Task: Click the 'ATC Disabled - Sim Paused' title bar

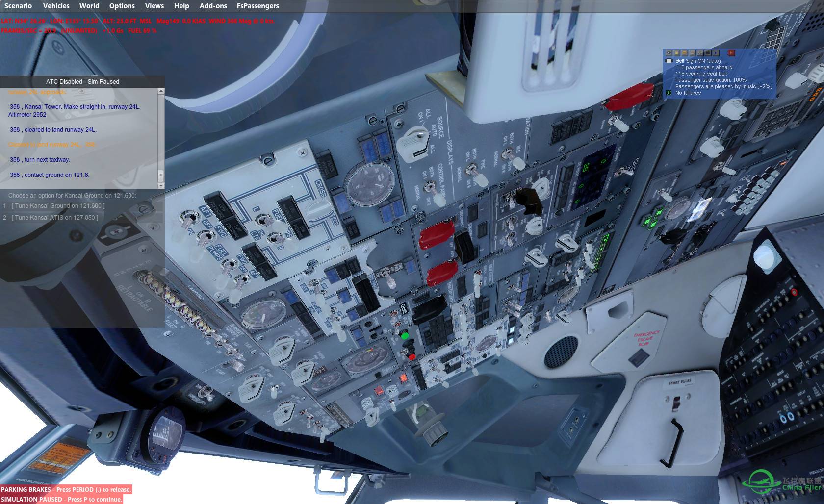Action: tap(82, 81)
